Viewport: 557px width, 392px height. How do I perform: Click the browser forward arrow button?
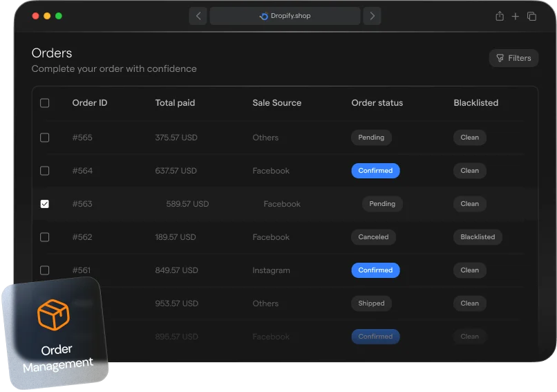pyautogui.click(x=372, y=16)
